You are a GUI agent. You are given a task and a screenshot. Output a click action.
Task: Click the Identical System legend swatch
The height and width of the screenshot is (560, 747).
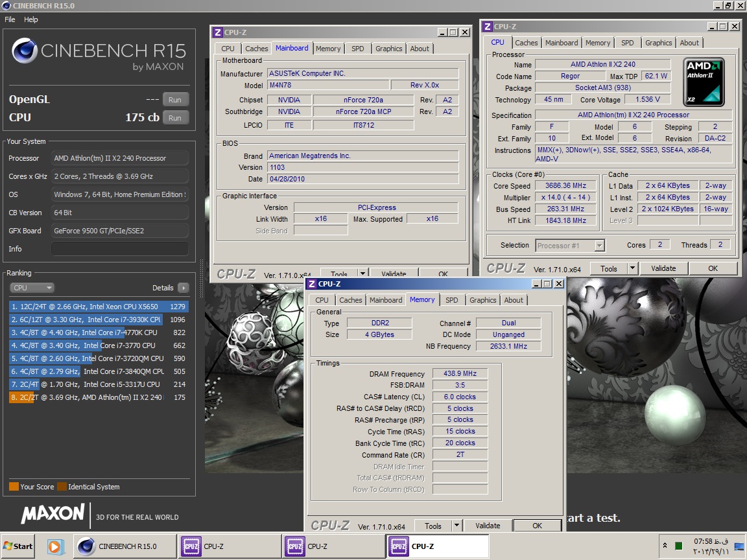pyautogui.click(x=62, y=486)
